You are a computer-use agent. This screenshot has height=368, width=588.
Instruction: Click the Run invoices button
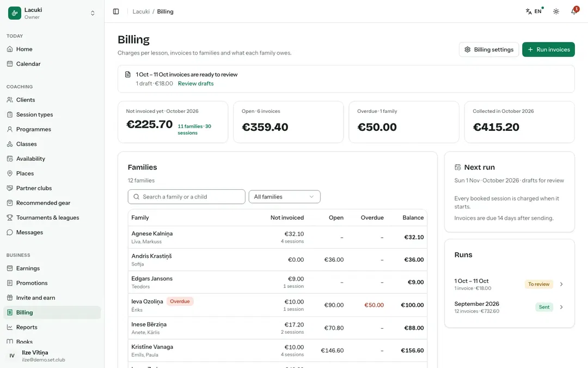[x=548, y=50]
